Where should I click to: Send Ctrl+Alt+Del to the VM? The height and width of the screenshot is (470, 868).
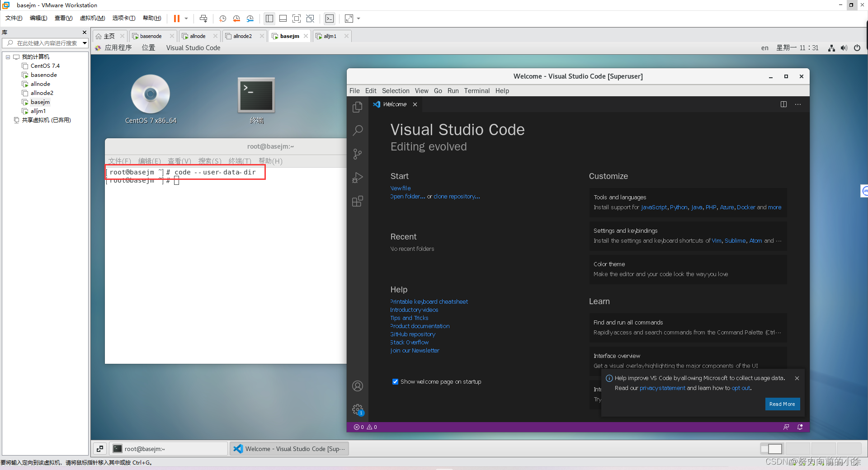coord(203,19)
